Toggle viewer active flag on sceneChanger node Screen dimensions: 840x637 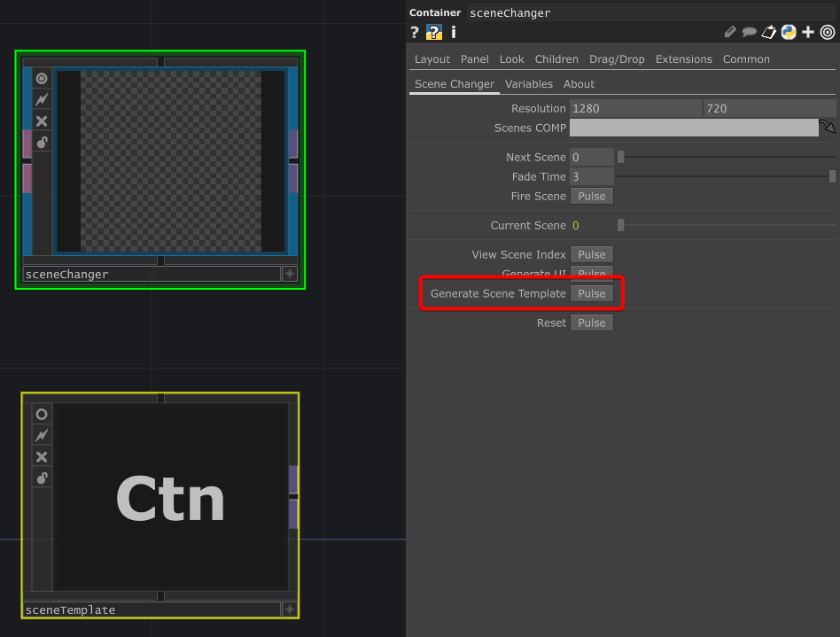(x=42, y=79)
